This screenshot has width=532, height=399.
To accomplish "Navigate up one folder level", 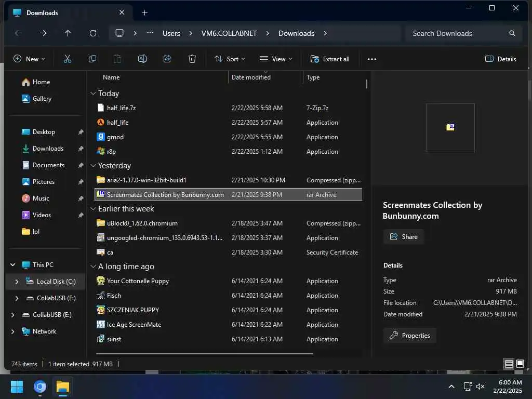I will (68, 33).
